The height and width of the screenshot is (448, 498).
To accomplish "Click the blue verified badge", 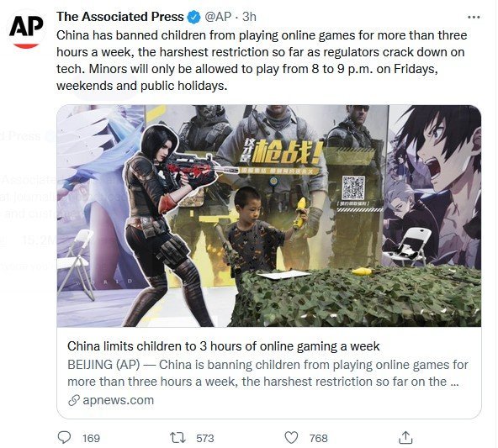I will point(193,17).
